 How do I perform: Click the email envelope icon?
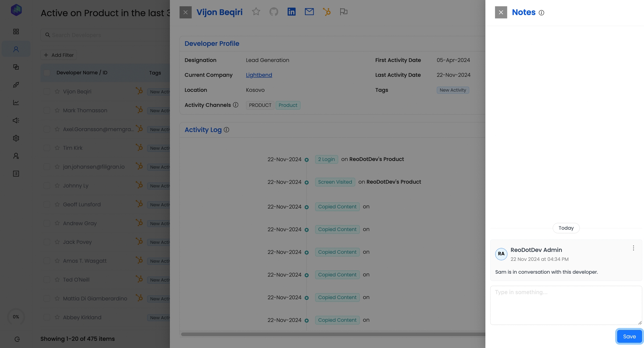(x=309, y=12)
